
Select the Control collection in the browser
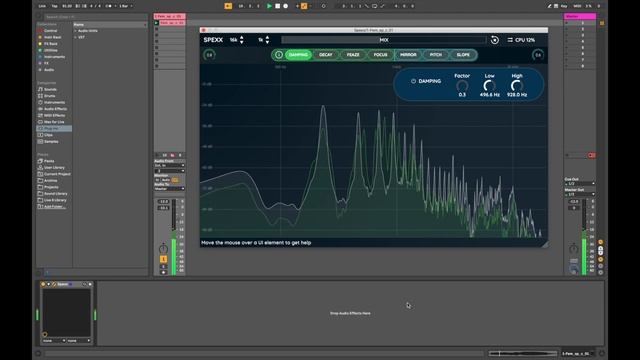(50, 31)
